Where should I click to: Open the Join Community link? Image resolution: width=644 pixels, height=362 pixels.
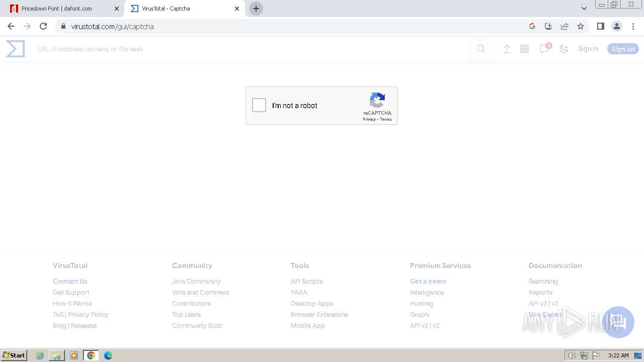point(196,281)
